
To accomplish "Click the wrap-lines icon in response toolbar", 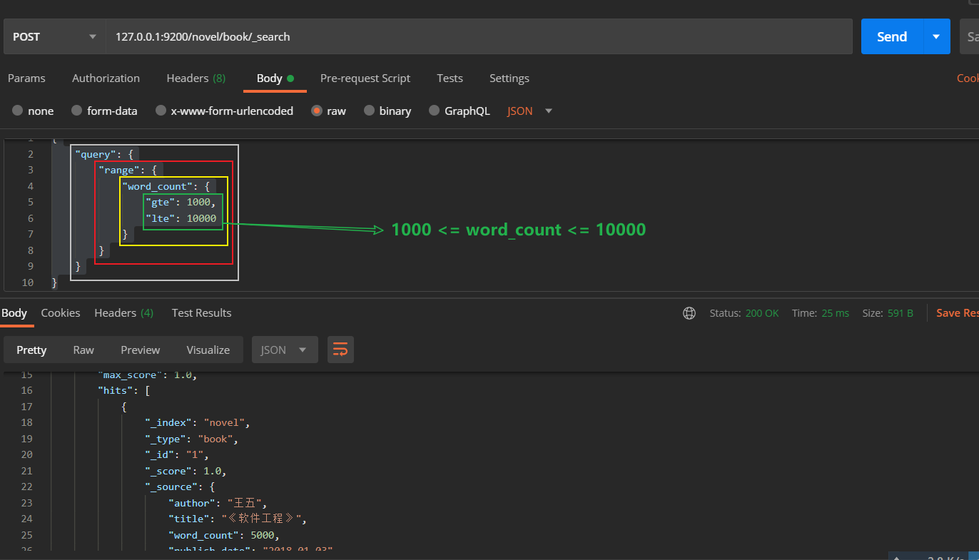I will [x=340, y=350].
